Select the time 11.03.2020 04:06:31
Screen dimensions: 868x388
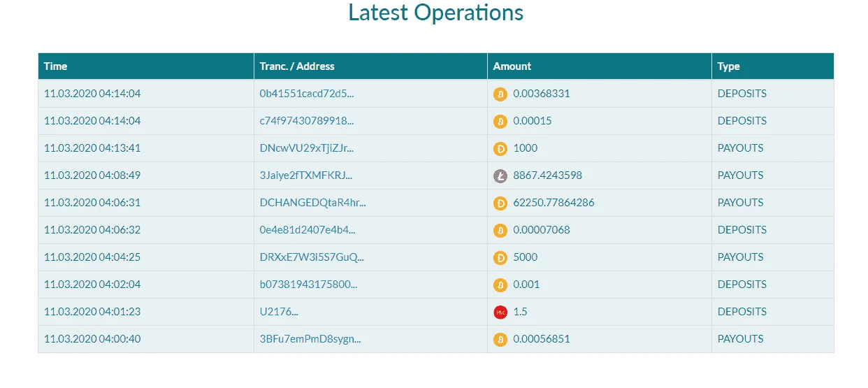[92, 203]
